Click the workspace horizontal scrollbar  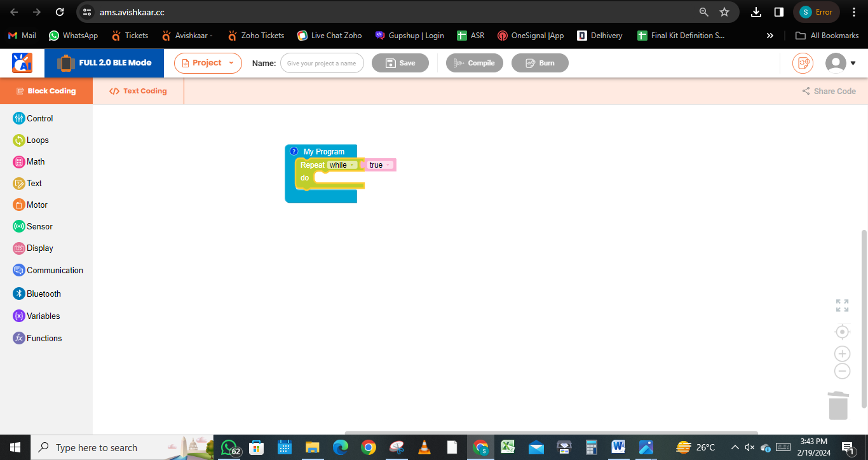(x=552, y=433)
